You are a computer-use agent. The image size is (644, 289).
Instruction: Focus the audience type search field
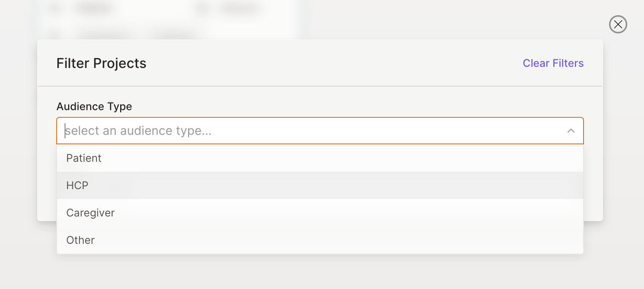304,131
